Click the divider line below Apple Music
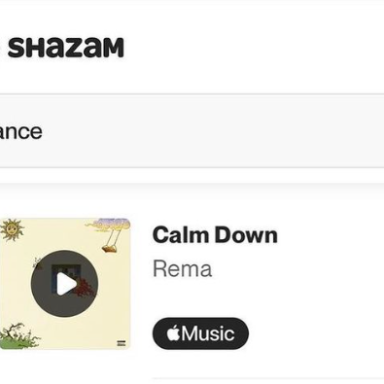This screenshot has width=384, height=384. click(268, 379)
